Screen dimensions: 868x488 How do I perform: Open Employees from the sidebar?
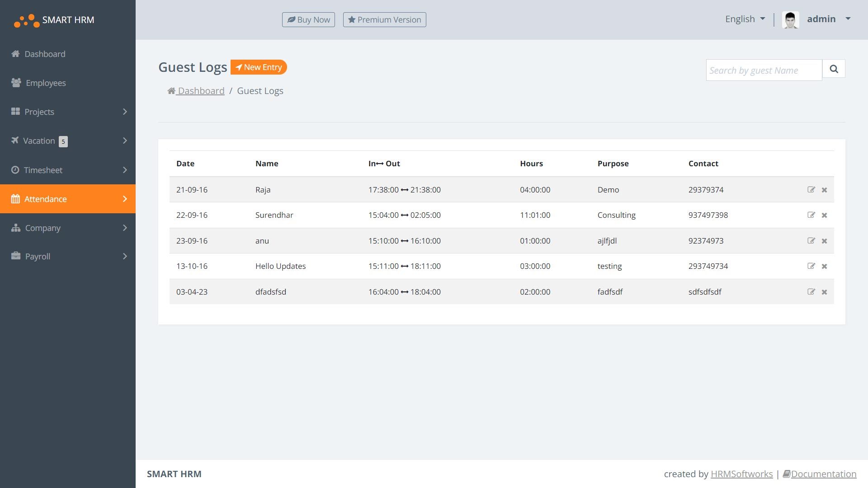point(45,83)
